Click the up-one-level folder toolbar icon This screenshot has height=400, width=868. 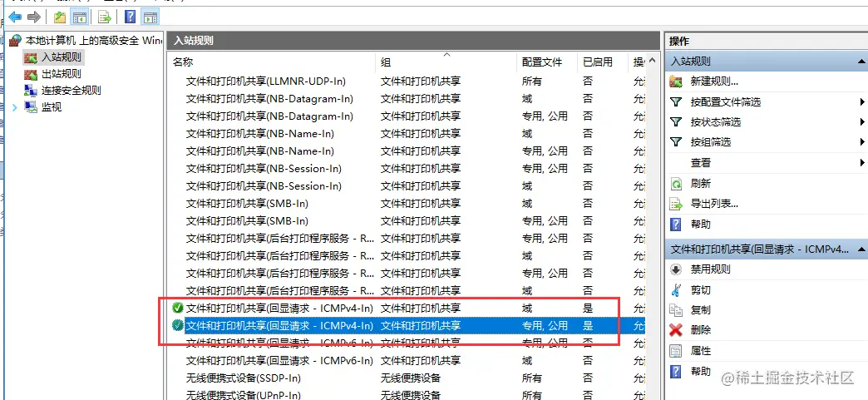point(60,17)
